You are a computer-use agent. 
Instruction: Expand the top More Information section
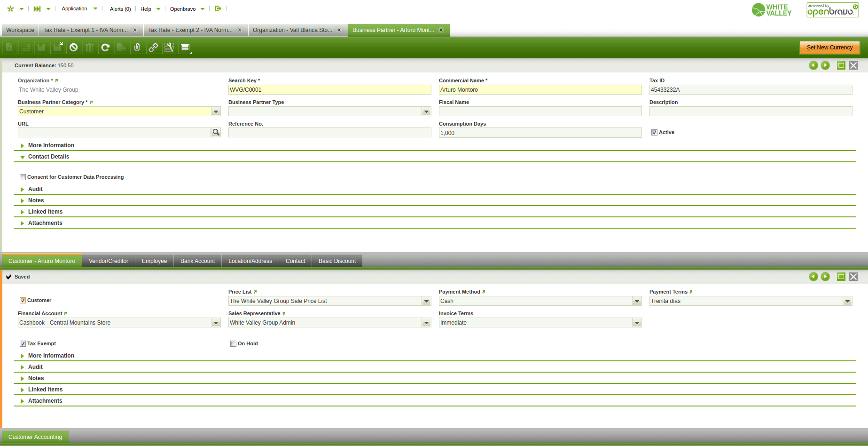pos(51,145)
